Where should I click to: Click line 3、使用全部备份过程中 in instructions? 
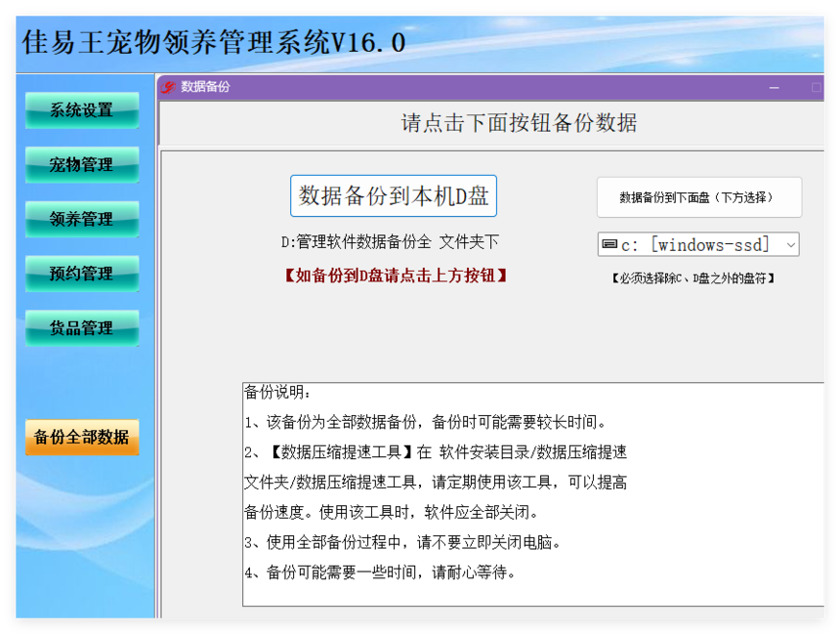point(402,542)
